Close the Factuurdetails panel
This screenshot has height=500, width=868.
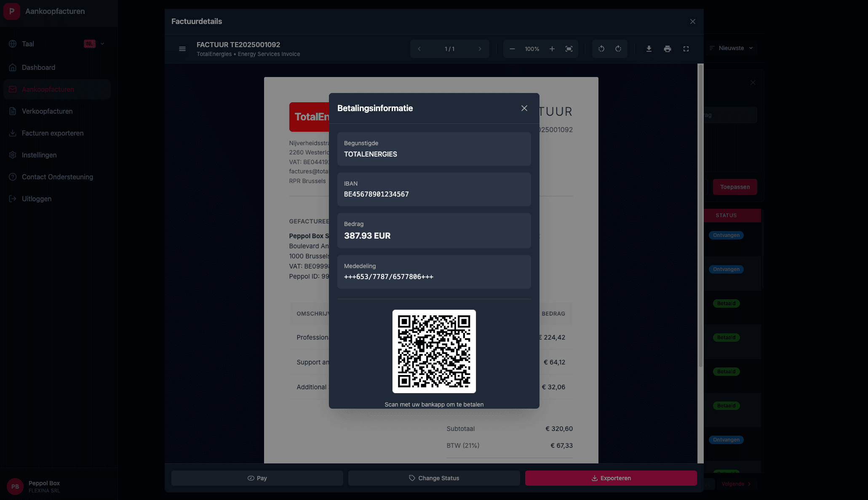(x=693, y=21)
